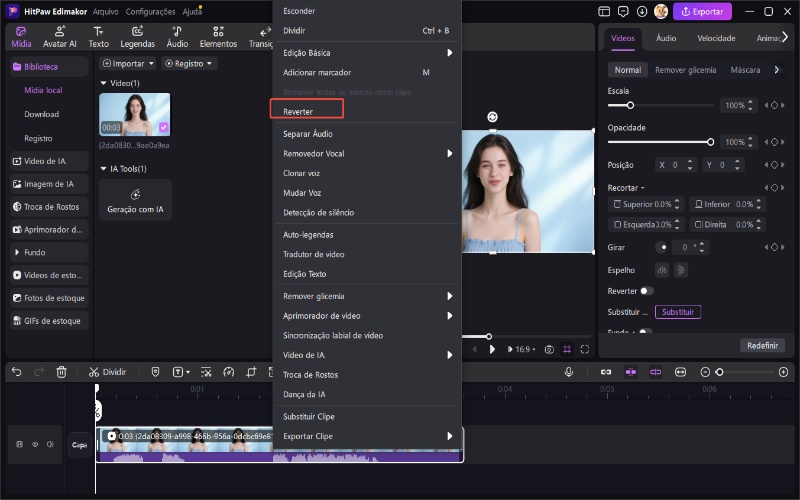Image resolution: width=800 pixels, height=500 pixels.
Task: Click the undo arrow in timeline toolbar
Action: point(17,372)
